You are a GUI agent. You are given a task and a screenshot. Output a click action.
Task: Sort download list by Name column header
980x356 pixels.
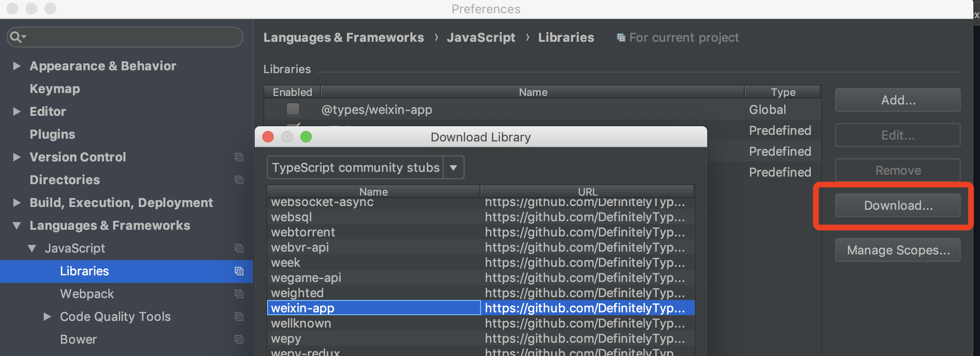pos(374,192)
